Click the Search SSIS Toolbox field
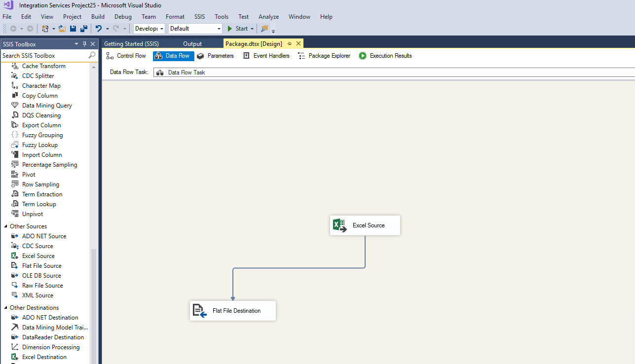 coord(44,55)
